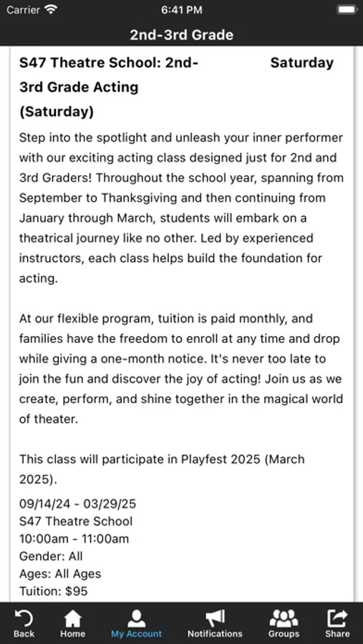363x644 pixels.
Task: Open My Account person icon
Action: (137, 618)
